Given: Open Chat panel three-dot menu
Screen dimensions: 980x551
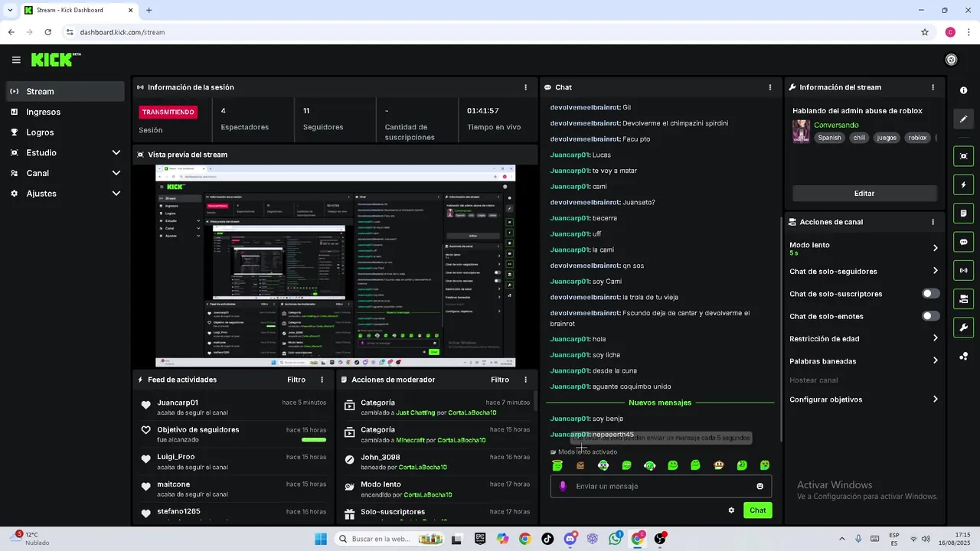Looking at the screenshot, I should coord(769,87).
